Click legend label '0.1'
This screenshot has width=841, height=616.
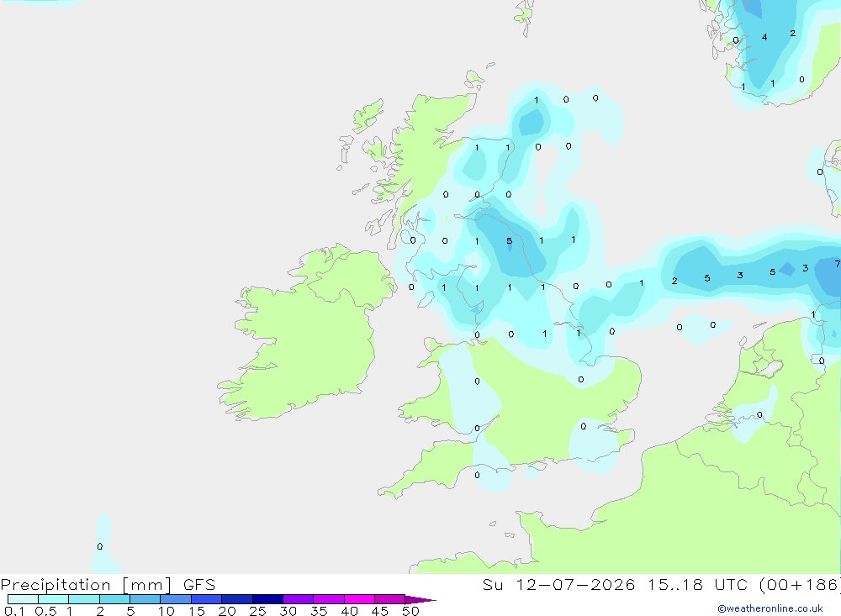pos(14,611)
